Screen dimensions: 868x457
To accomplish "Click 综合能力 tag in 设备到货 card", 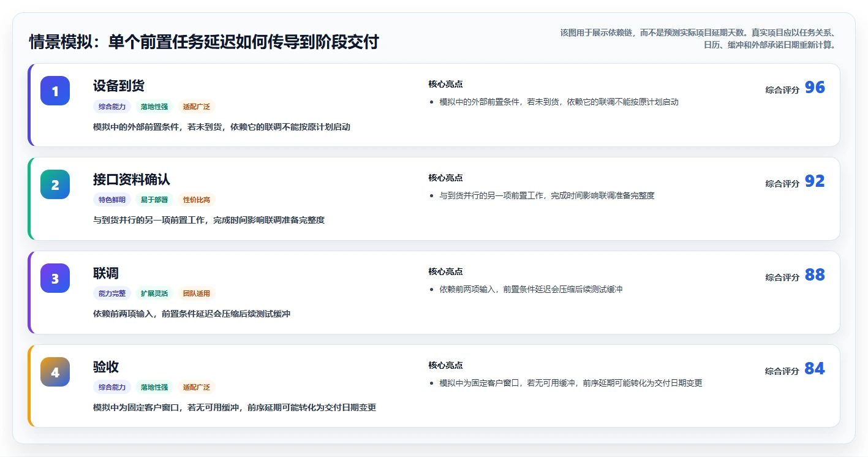I will tap(112, 107).
